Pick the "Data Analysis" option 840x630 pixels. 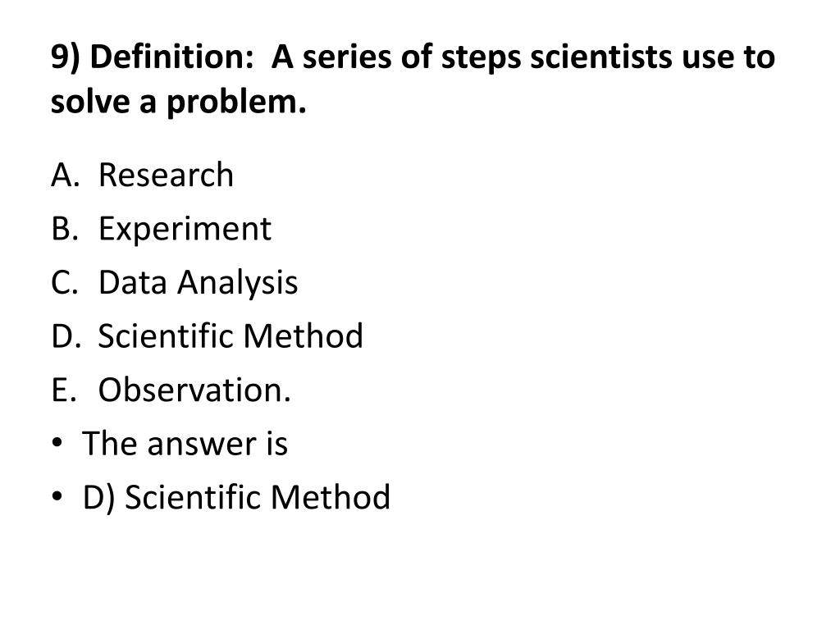point(198,282)
